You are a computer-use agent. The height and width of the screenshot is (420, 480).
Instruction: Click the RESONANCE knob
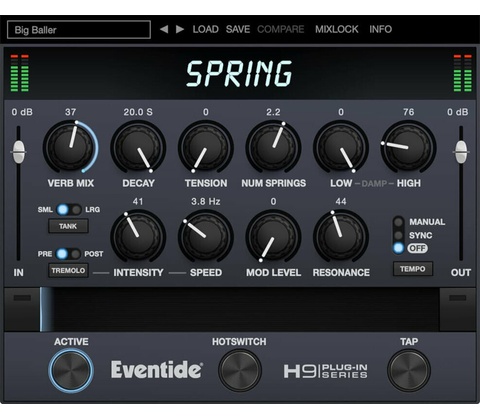tap(341, 236)
